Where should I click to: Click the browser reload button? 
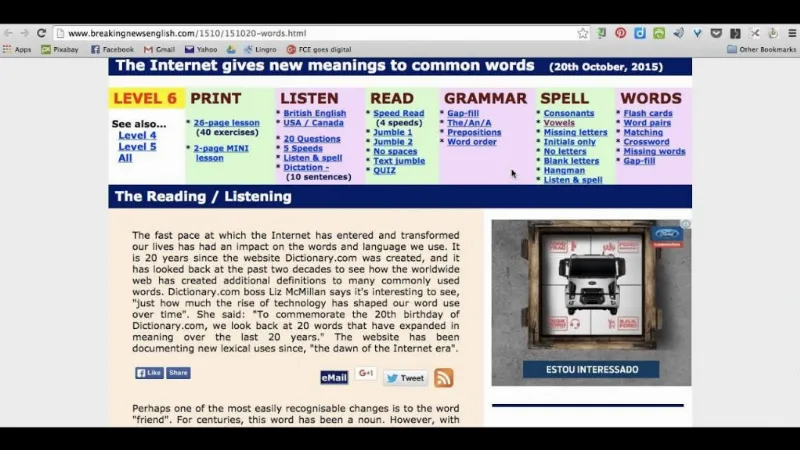point(41,33)
